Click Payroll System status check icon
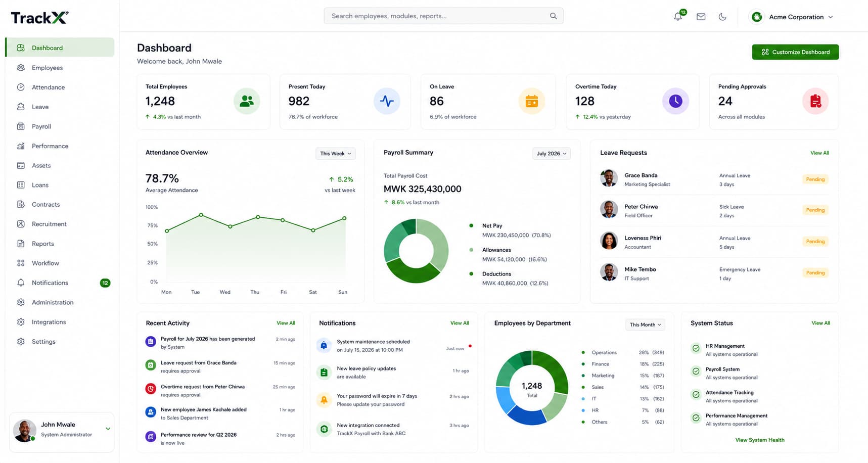The height and width of the screenshot is (463, 868). pos(696,371)
